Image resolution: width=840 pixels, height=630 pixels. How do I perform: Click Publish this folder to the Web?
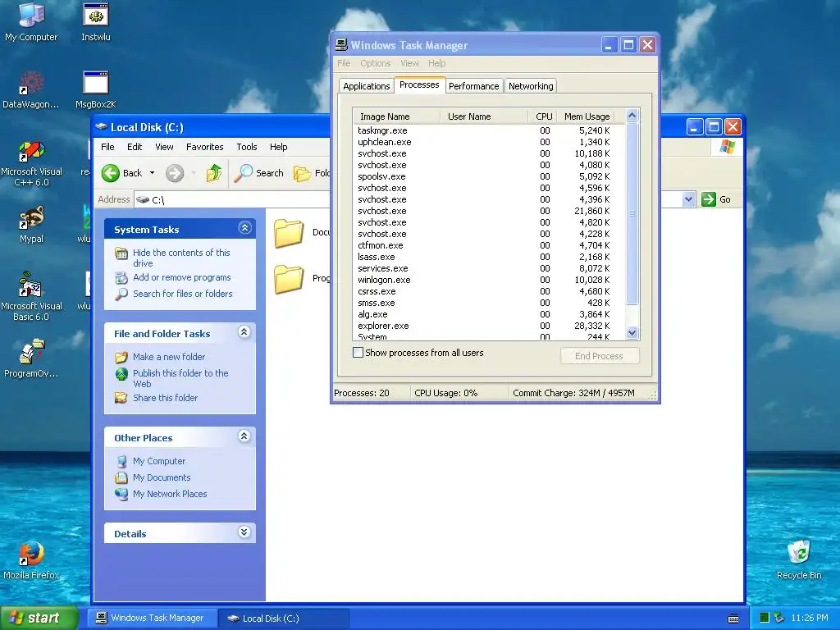coord(180,378)
